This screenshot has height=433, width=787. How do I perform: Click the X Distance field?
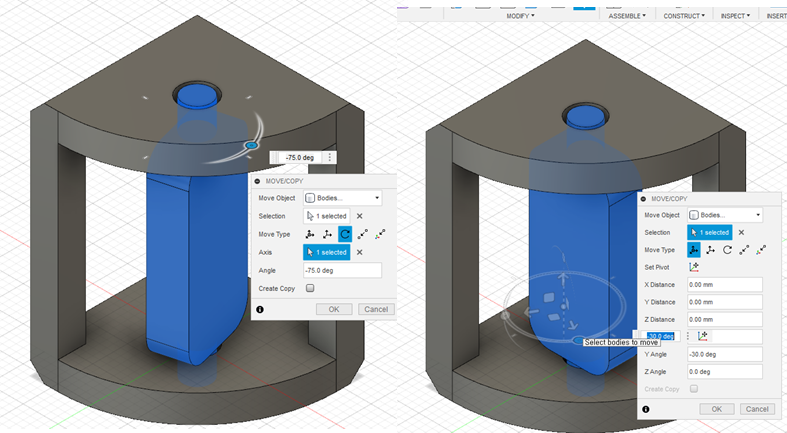pyautogui.click(x=725, y=284)
